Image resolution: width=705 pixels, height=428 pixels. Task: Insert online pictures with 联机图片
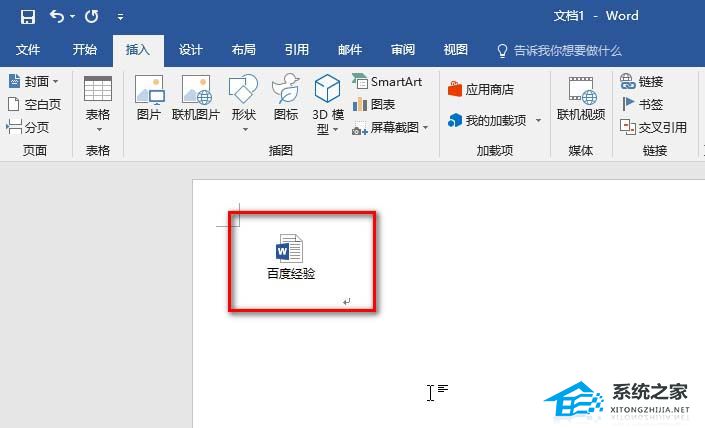coord(196,98)
